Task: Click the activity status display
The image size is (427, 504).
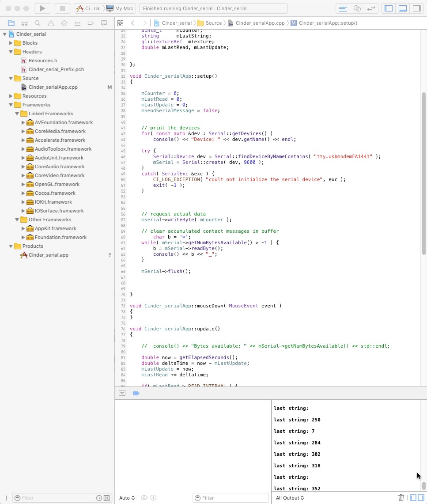Action: [213, 8]
